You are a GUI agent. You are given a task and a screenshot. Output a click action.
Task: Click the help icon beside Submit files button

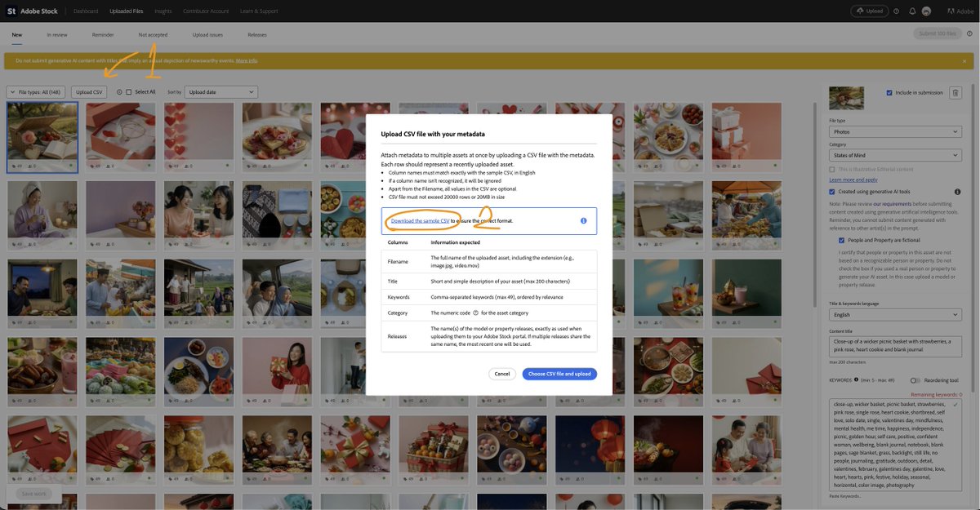968,34
